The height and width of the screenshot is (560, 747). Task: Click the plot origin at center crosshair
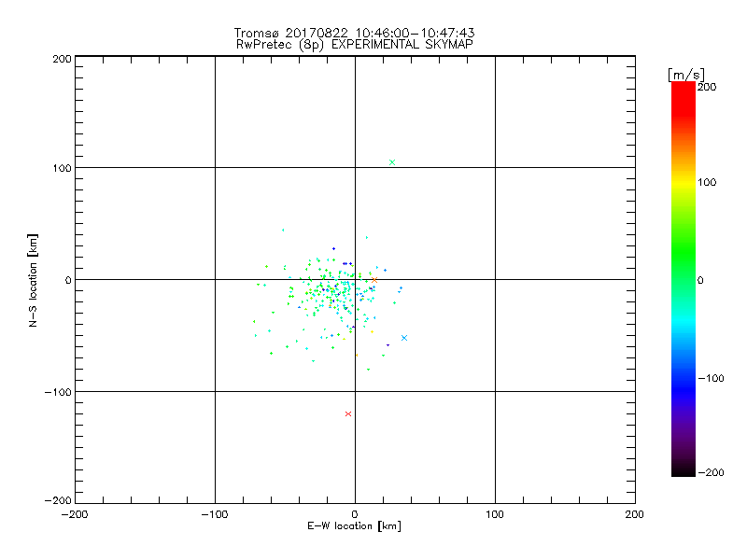click(x=355, y=279)
